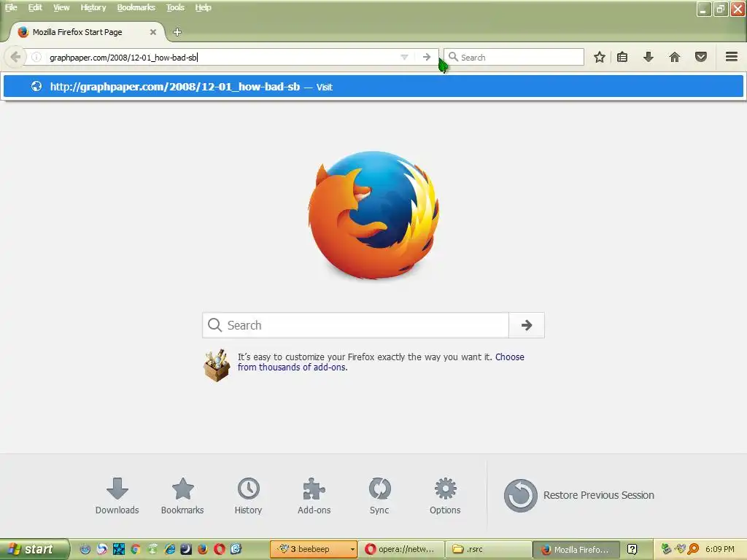Launch Firefox from quick launch bar
The image size is (747, 560).
click(203, 549)
